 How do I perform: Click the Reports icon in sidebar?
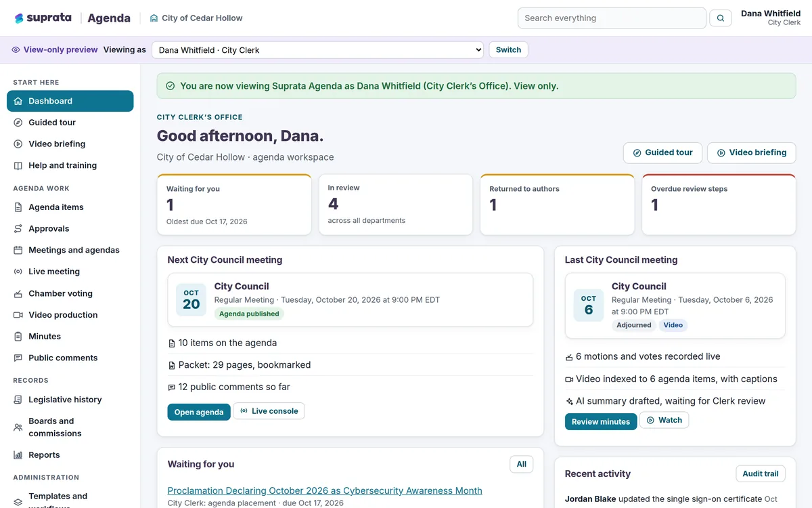[x=18, y=455]
